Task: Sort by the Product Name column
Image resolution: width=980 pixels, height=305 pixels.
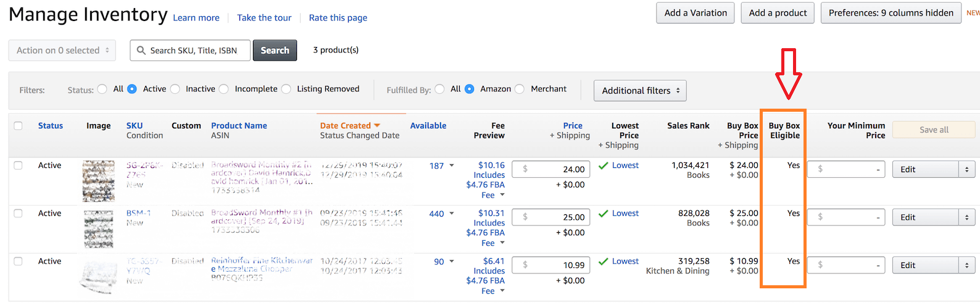Action: click(239, 125)
